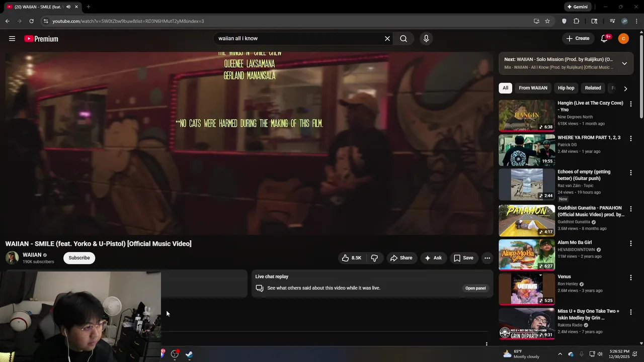Open more actions menu beside Save

pos(487,258)
